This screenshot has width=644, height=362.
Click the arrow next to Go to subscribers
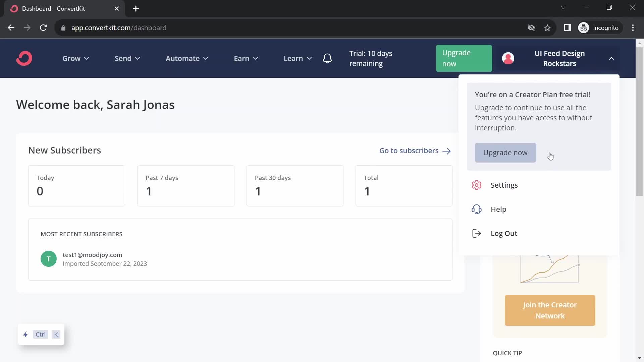(446, 151)
